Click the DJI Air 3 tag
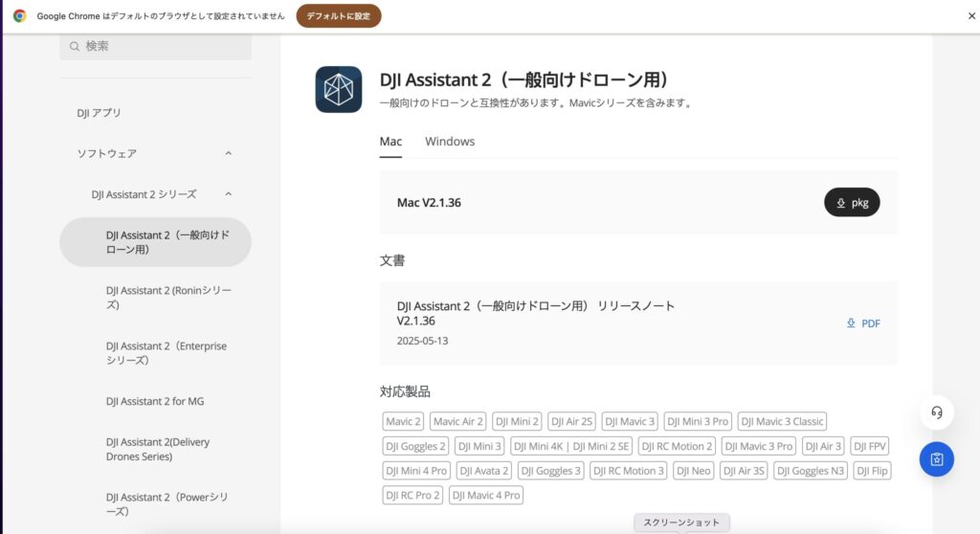 point(823,446)
